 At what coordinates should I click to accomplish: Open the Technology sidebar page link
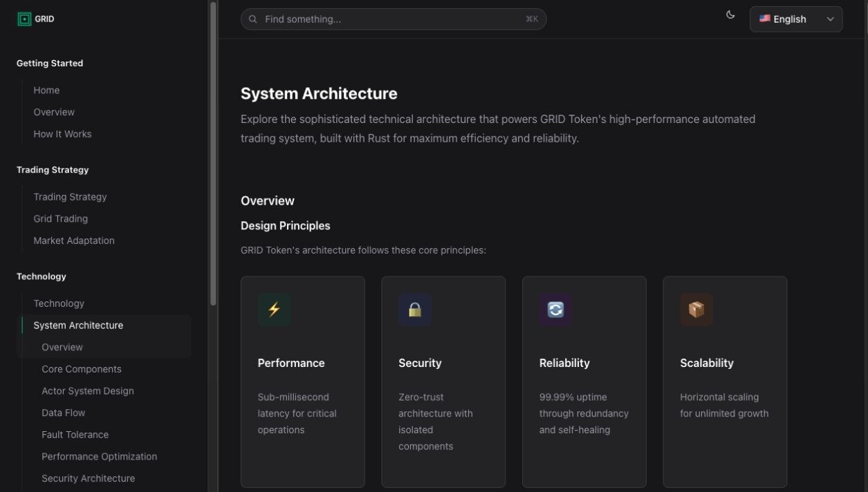click(59, 303)
